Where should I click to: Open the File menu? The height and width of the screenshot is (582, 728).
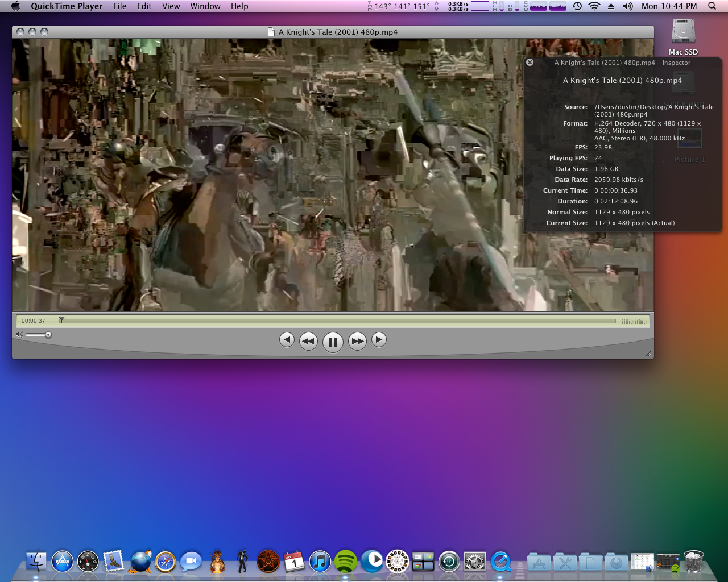point(119,6)
